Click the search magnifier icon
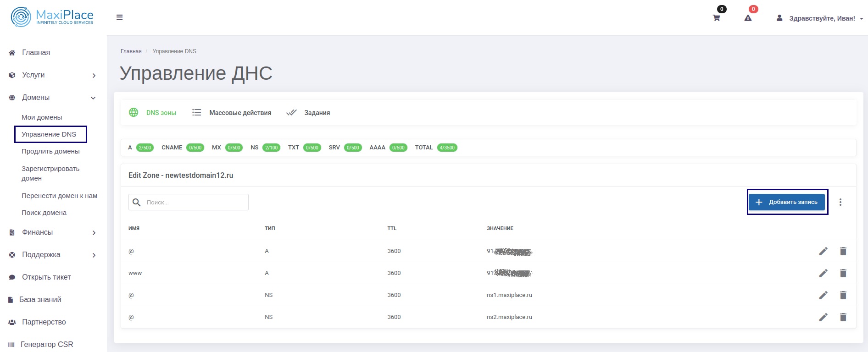Viewport: 868px width, 352px height. (x=136, y=202)
